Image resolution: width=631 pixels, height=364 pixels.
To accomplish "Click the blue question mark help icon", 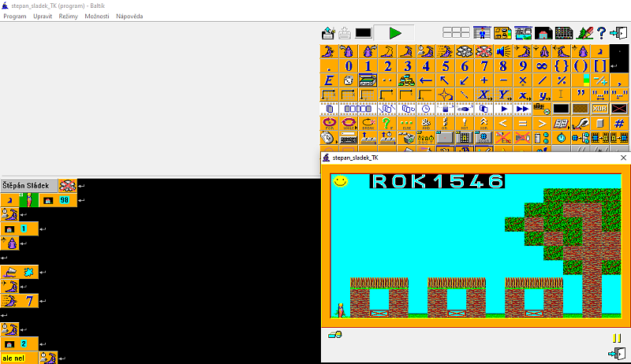I will click(x=601, y=33).
